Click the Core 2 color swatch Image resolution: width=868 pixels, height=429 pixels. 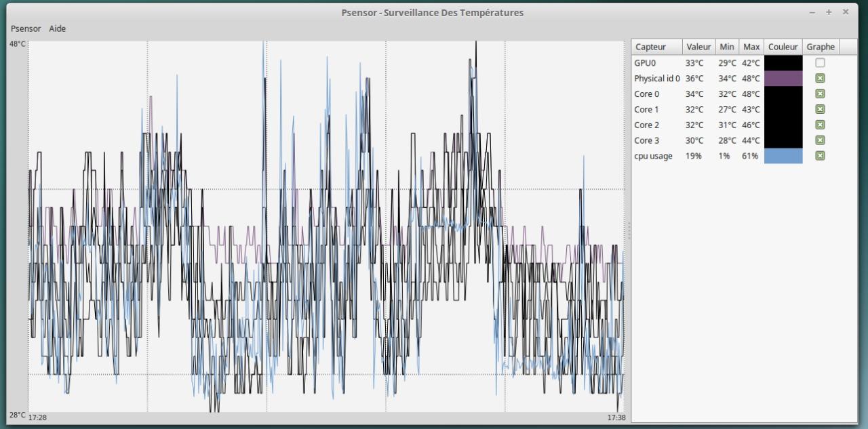click(x=783, y=125)
